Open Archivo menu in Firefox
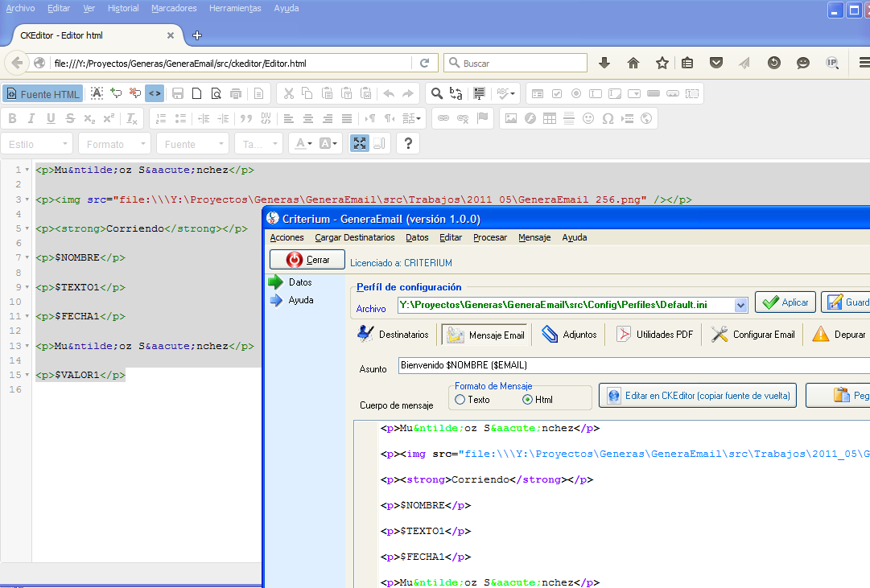870x588 pixels. pyautogui.click(x=21, y=8)
